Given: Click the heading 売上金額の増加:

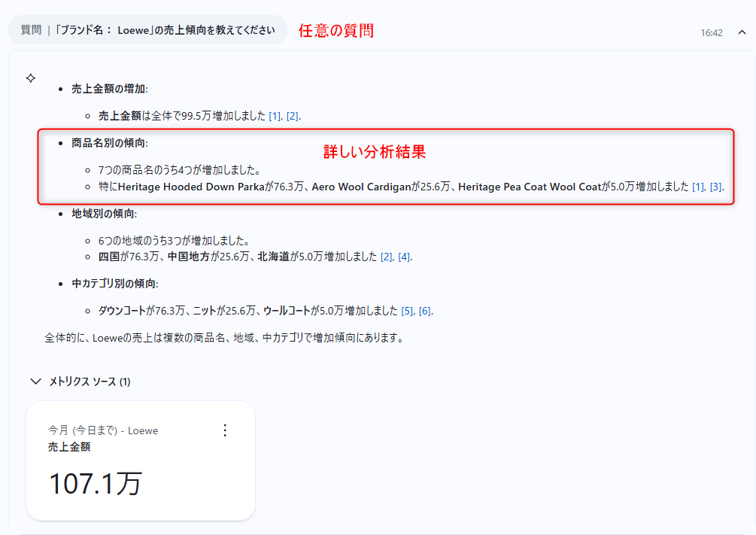Looking at the screenshot, I should [109, 89].
